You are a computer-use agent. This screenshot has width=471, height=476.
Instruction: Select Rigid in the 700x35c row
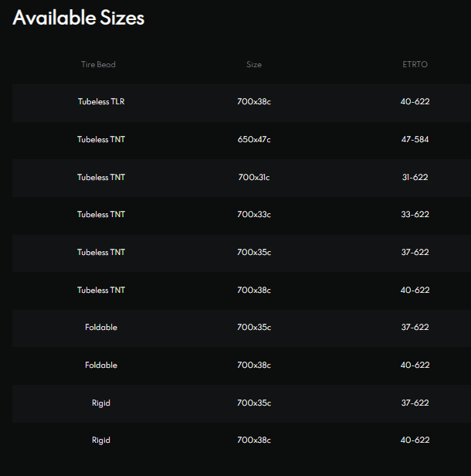click(101, 403)
